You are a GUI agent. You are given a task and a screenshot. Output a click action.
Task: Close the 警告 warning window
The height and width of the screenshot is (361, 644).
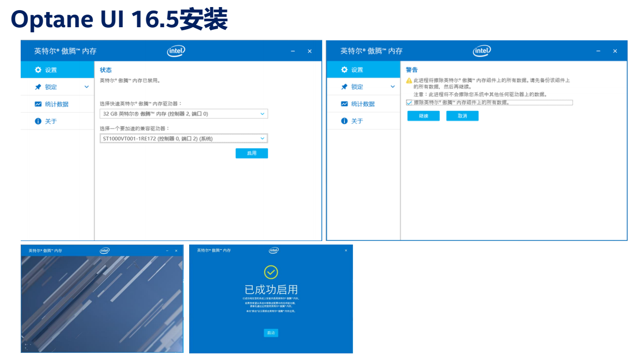click(x=615, y=51)
